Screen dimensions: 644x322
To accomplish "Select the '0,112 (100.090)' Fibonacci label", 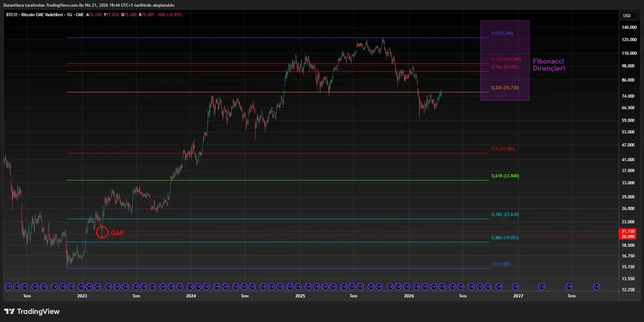I will pos(506,60).
